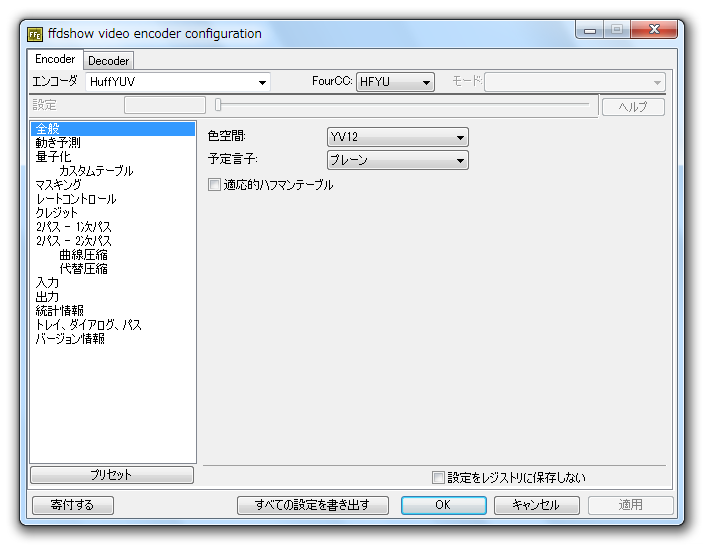Screen dimensions: 708x548
Task: Select 出力 in the list
Action: (x=47, y=297)
